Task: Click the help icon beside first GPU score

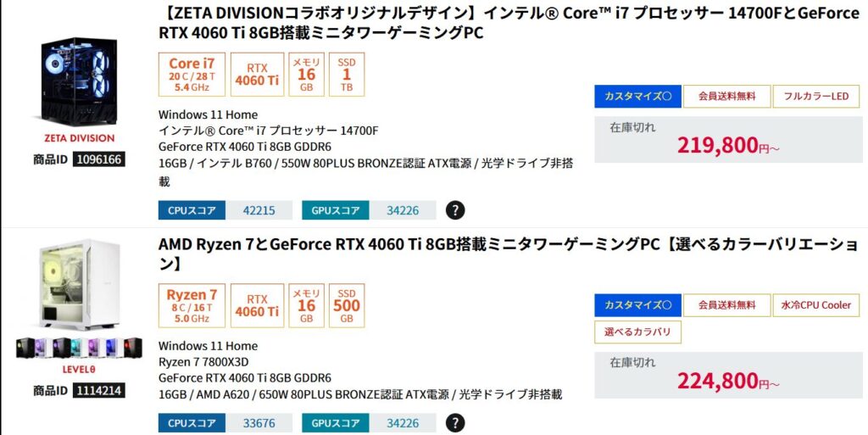Action: [x=456, y=210]
